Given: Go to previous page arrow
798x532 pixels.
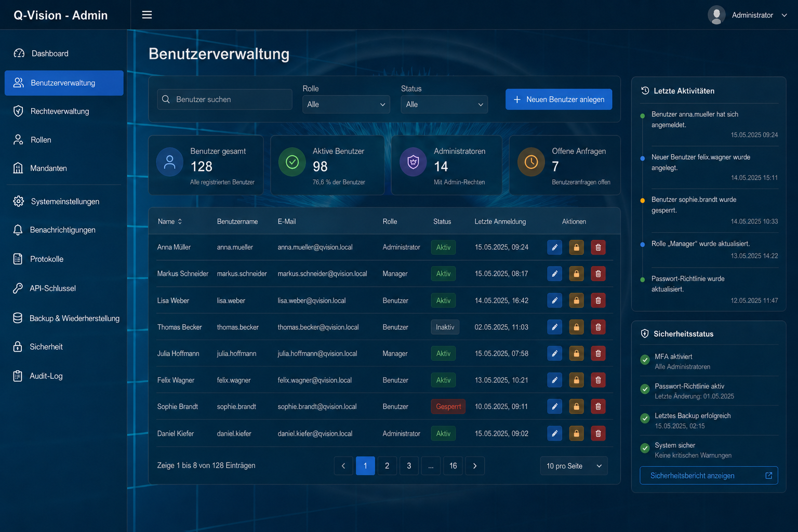Looking at the screenshot, I should 343,466.
